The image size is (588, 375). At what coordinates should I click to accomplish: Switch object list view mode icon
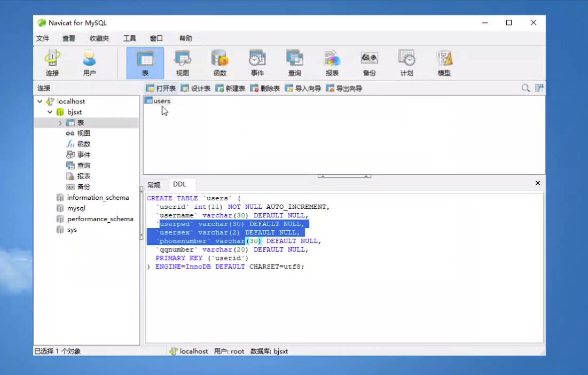coord(539,88)
